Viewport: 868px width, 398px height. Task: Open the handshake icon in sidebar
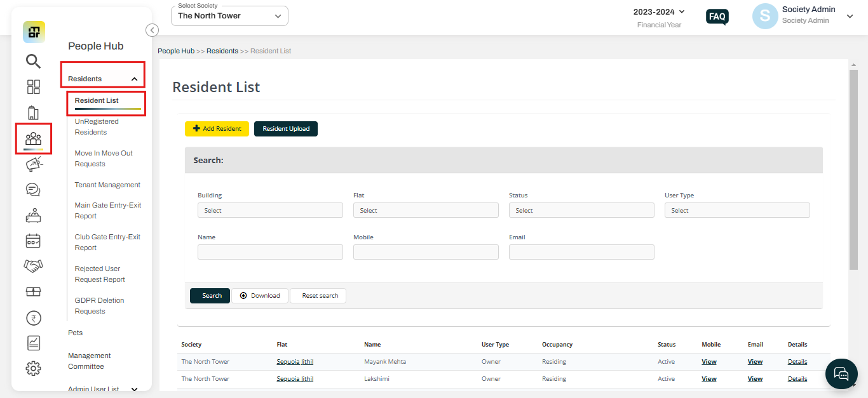click(33, 266)
